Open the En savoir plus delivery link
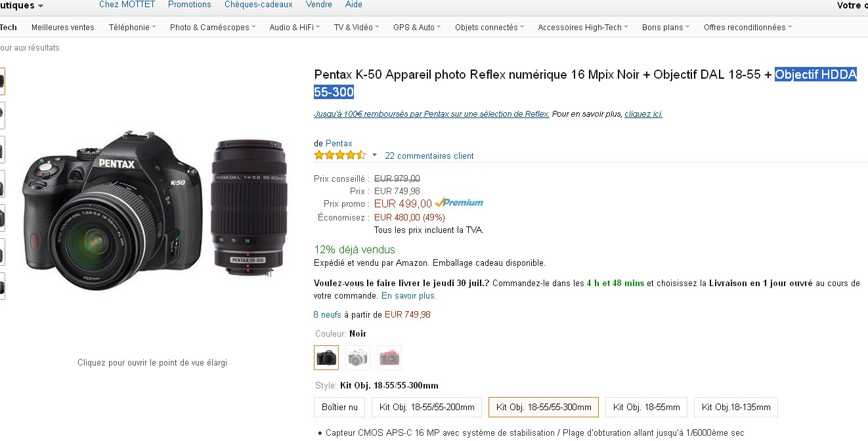 (408, 296)
